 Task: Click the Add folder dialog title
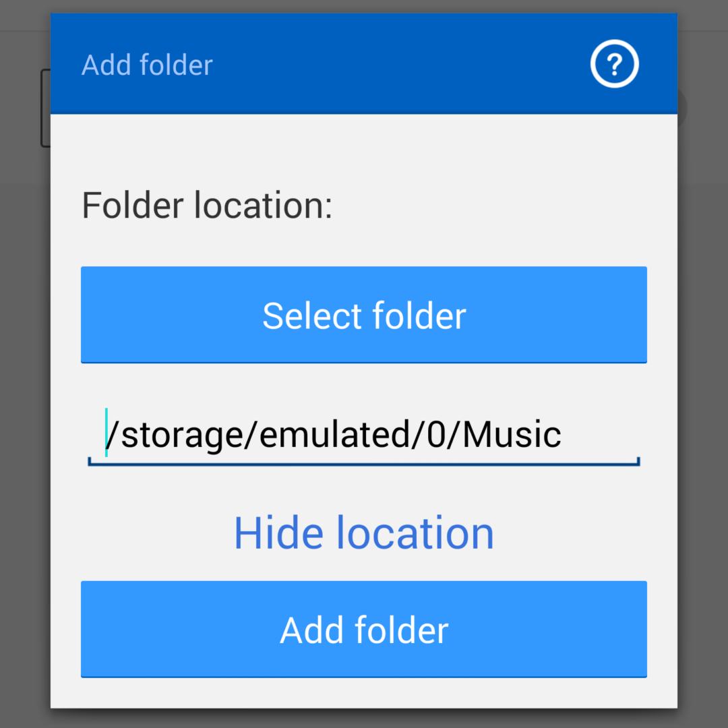(146, 64)
